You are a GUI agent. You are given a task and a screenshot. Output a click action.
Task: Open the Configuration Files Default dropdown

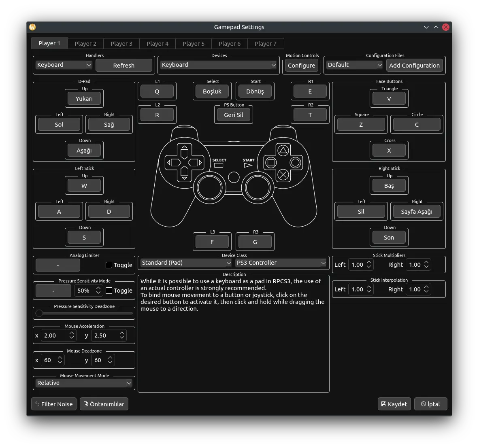pos(354,65)
